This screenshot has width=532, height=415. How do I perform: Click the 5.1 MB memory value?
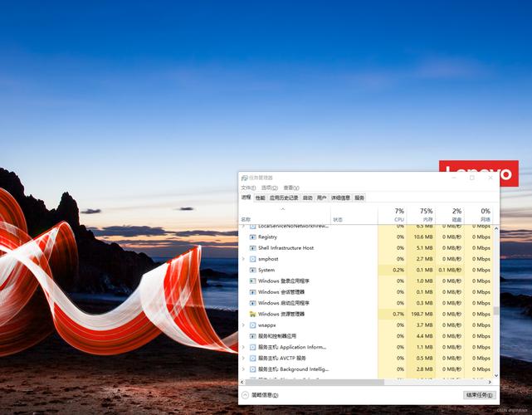(x=424, y=248)
